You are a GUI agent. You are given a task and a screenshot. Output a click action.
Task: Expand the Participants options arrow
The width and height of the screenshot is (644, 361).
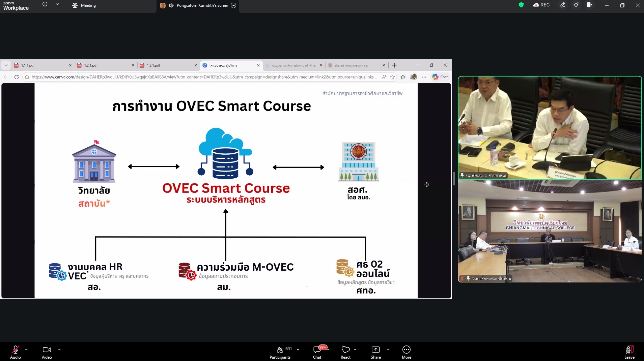click(x=298, y=350)
